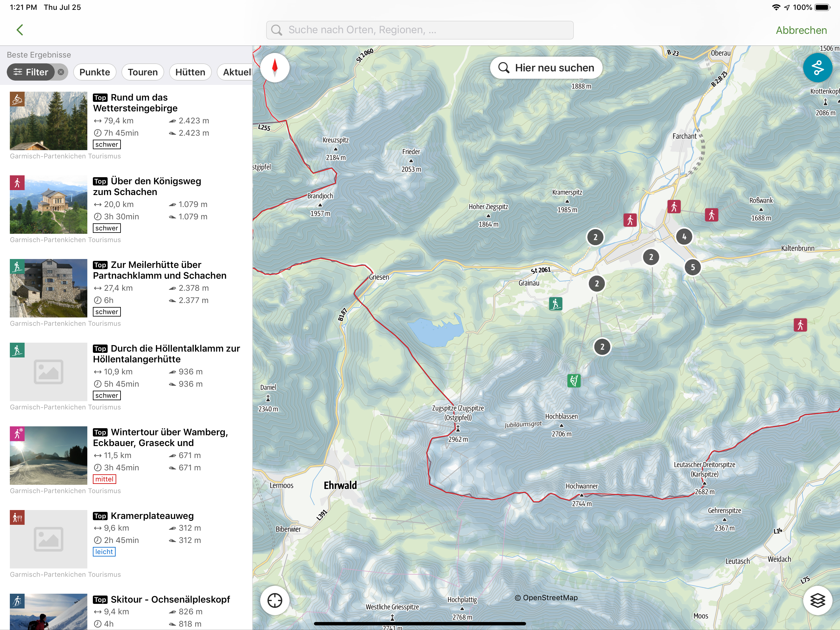The height and width of the screenshot is (630, 840).
Task: Tap the green via ferrata map marker
Action: 574,380
